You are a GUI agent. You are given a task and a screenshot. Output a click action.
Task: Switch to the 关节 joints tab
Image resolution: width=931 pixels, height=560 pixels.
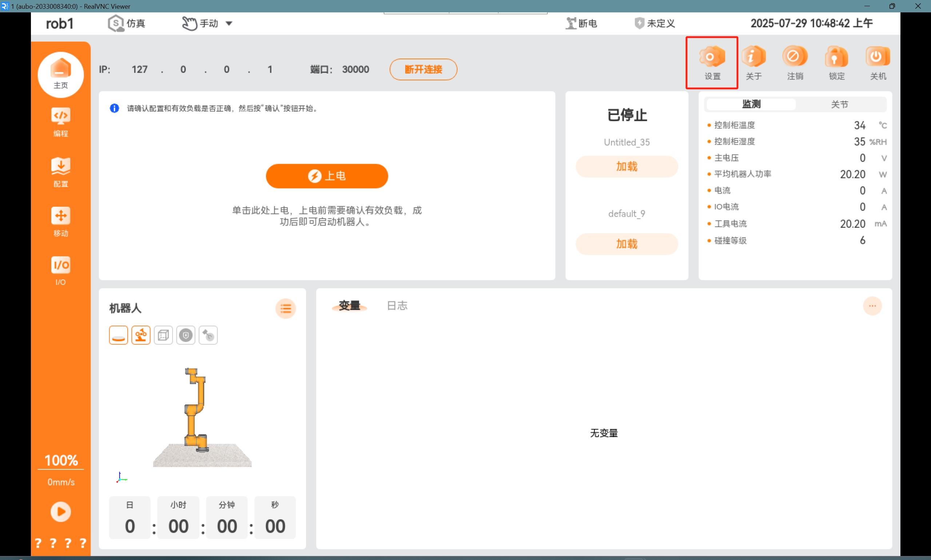(x=840, y=104)
